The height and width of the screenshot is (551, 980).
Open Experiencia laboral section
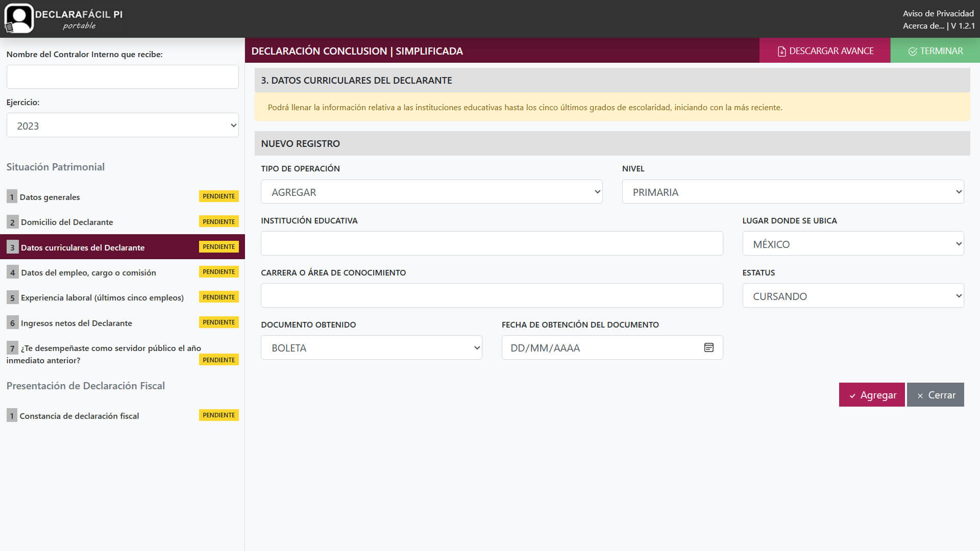[x=122, y=297]
